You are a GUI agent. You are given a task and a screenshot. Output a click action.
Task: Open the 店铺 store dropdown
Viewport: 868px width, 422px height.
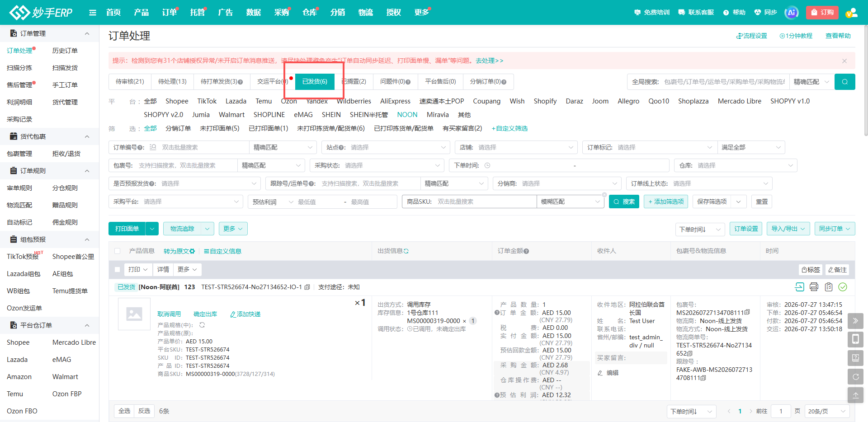(x=516, y=147)
